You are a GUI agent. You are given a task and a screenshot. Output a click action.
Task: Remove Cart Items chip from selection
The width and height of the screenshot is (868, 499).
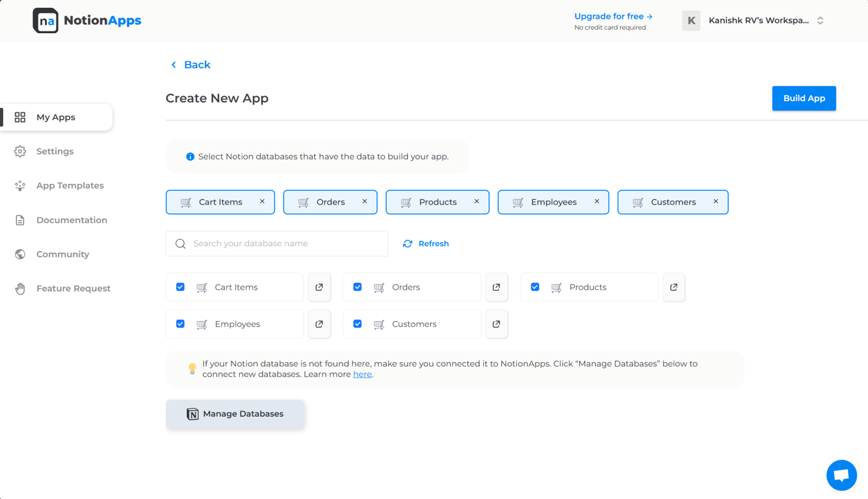click(x=262, y=201)
